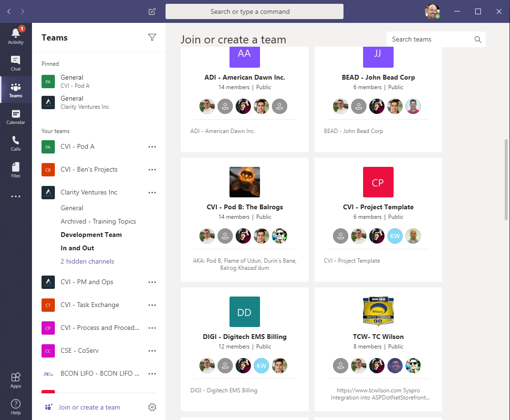The image size is (510, 420).
Task: Open the Help icon
Action: point(16,407)
